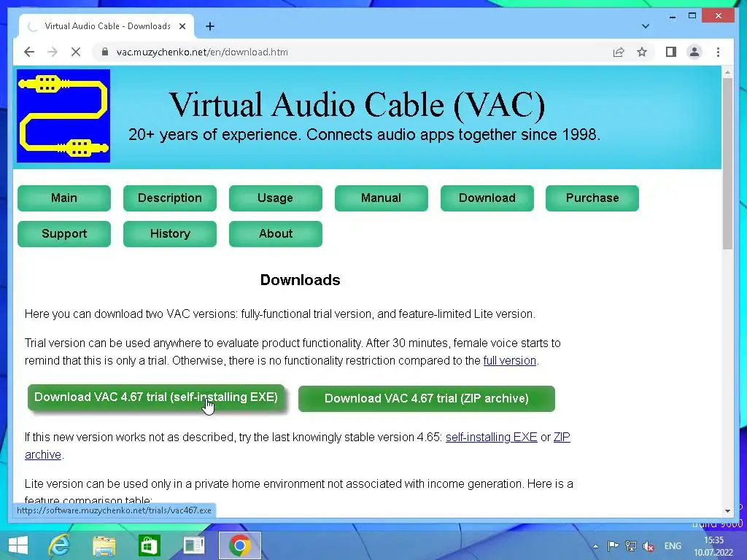Open the taskbar app next to Store
The height and width of the screenshot is (560, 747).
pyautogui.click(x=194, y=545)
